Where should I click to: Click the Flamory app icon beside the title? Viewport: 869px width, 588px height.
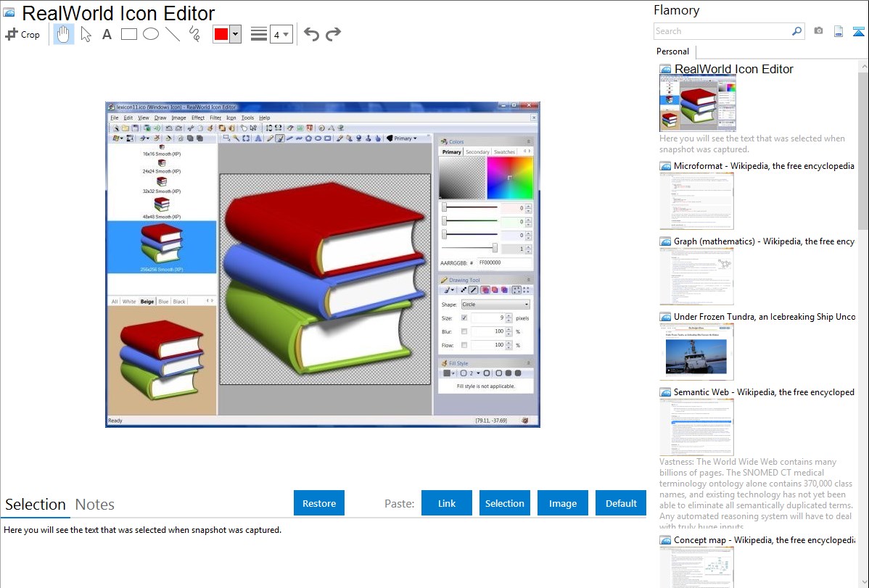pyautogui.click(x=9, y=13)
